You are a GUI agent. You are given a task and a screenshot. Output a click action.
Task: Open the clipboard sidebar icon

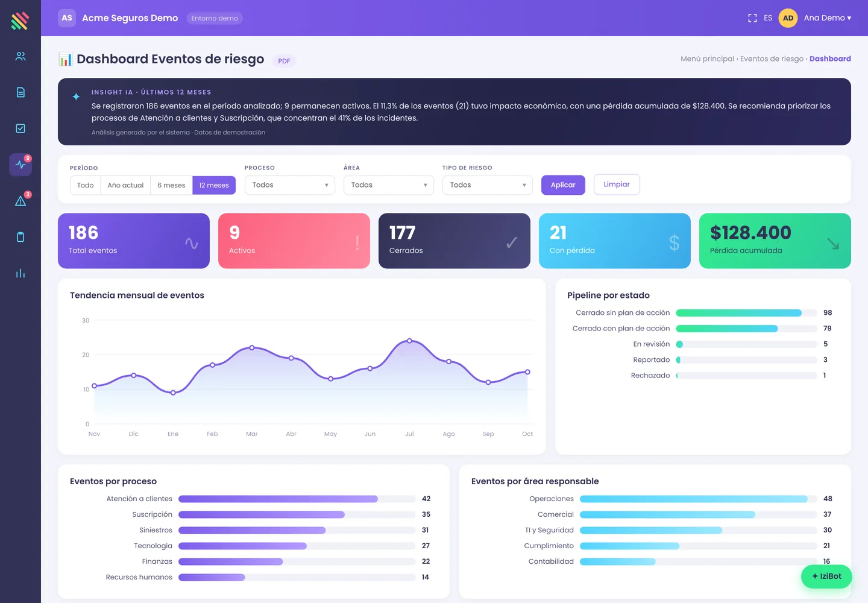20,237
